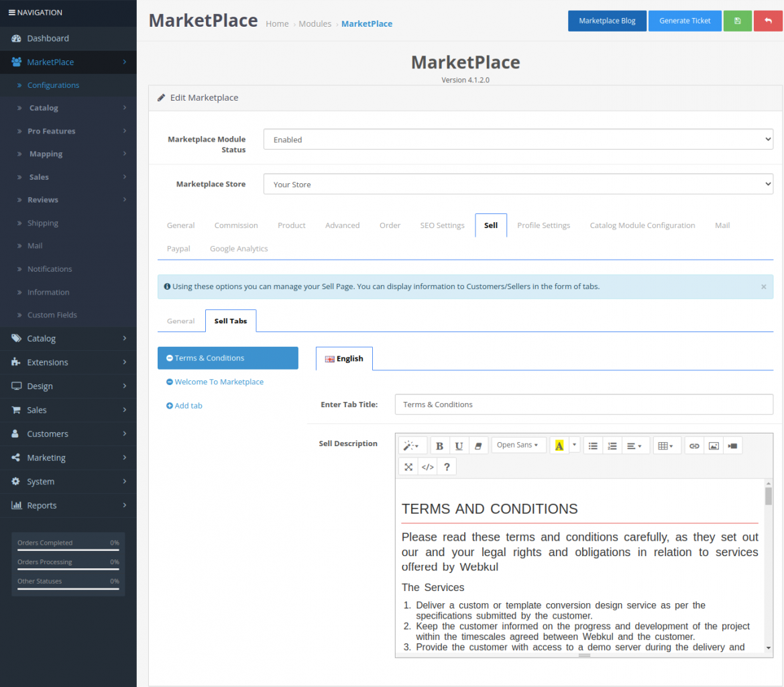This screenshot has width=784, height=687.
Task: Click the Orders Processing progress bar
Action: coord(68,569)
